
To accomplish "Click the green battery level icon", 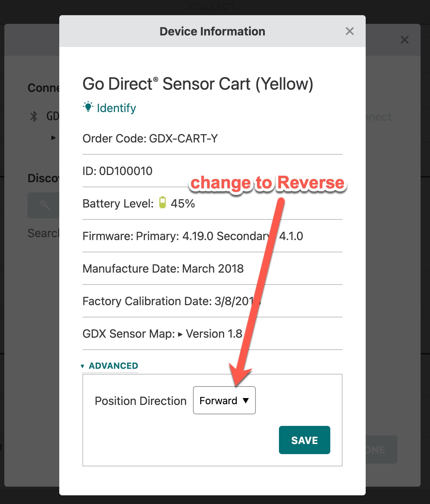I will pyautogui.click(x=163, y=203).
